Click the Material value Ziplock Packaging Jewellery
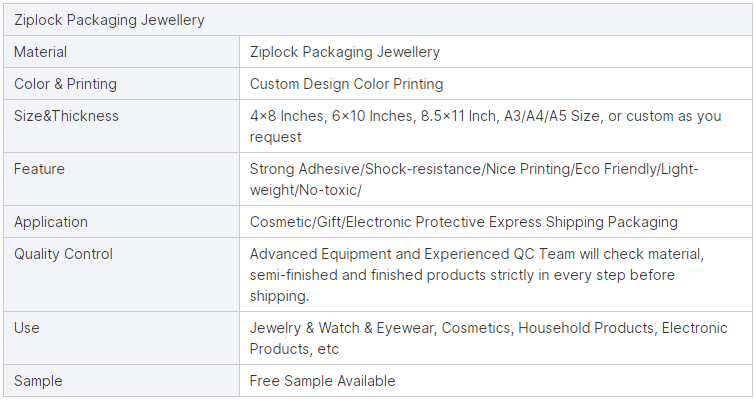This screenshot has height=402, width=755. (344, 52)
